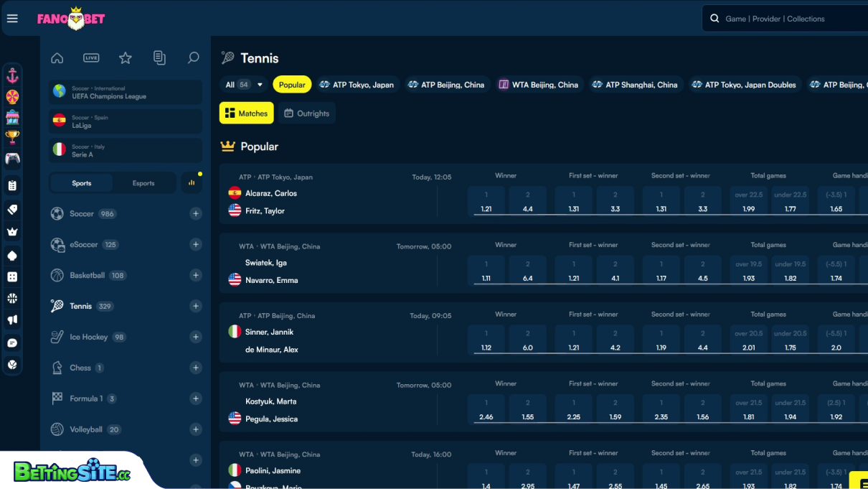Screen dimensions: 868x489
Task: Select the Matches tab
Action: point(246,113)
